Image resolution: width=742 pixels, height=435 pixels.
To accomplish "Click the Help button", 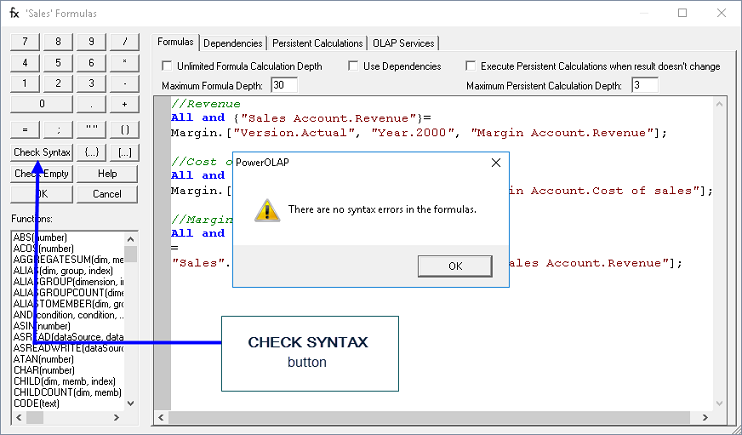I will [x=107, y=173].
